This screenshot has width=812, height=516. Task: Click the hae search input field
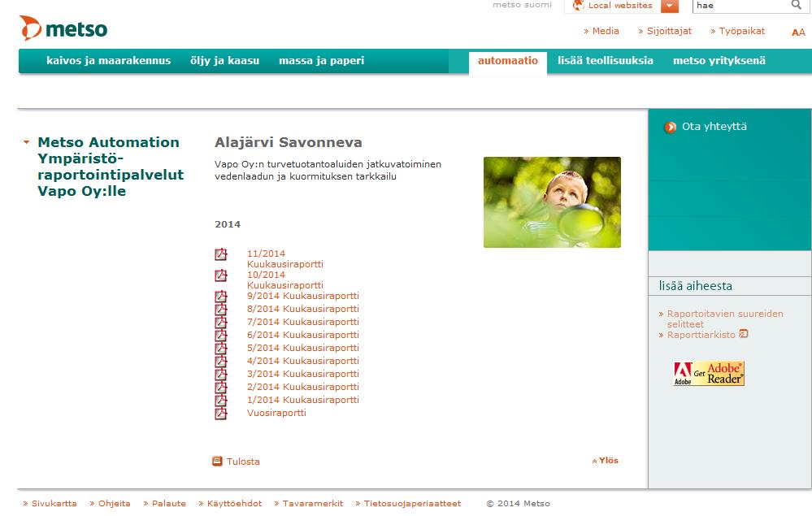pos(741,6)
